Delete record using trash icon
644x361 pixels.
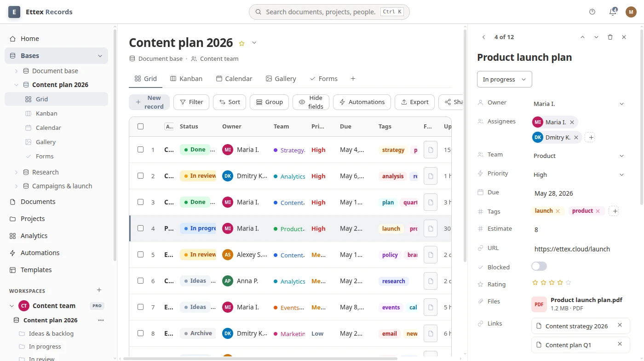click(610, 37)
